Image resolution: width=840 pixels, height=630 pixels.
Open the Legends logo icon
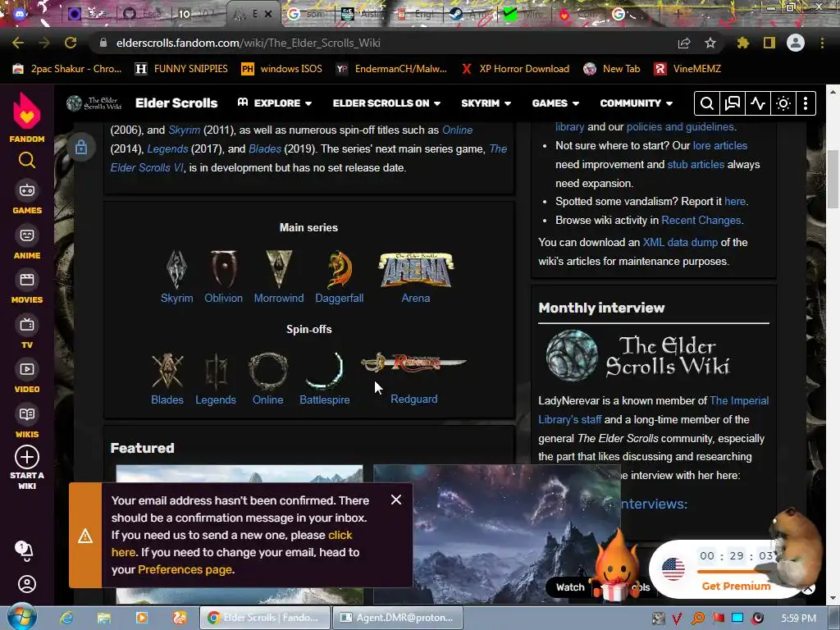coord(216,371)
